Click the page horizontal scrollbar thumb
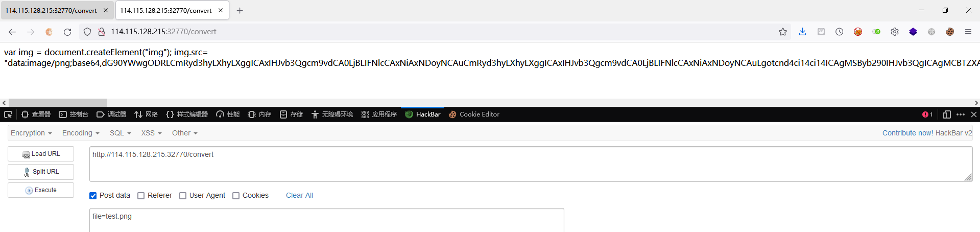 pos(58,103)
